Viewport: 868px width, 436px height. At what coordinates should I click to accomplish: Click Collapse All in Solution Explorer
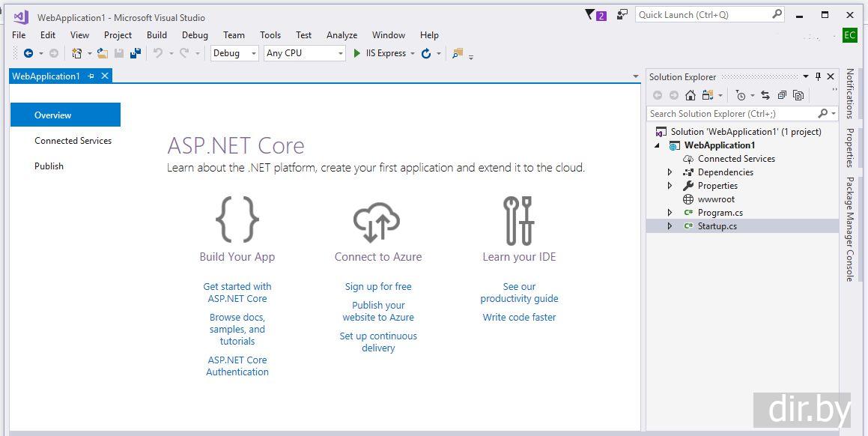pyautogui.click(x=782, y=95)
